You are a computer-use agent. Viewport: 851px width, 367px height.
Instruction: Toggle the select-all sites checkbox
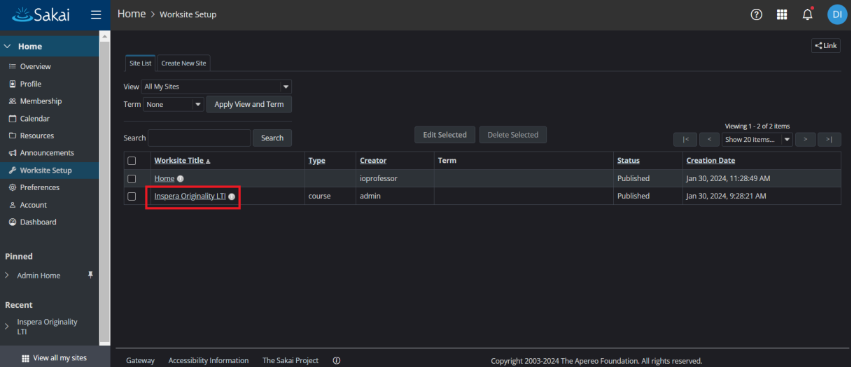tap(131, 161)
